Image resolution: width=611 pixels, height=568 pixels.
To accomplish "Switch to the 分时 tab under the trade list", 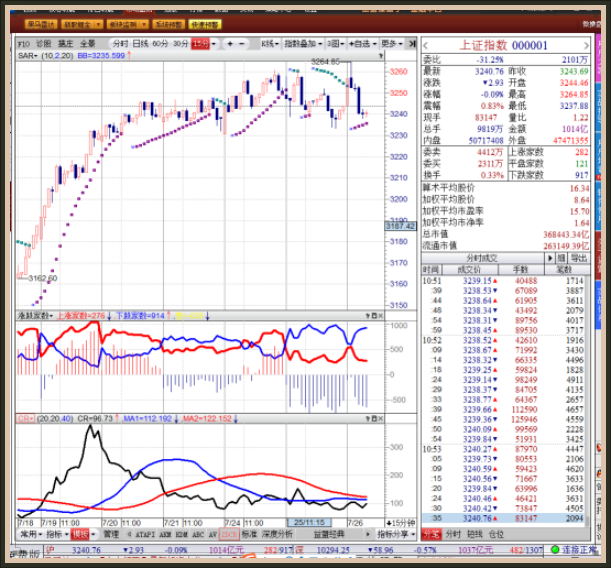I will click(x=453, y=534).
